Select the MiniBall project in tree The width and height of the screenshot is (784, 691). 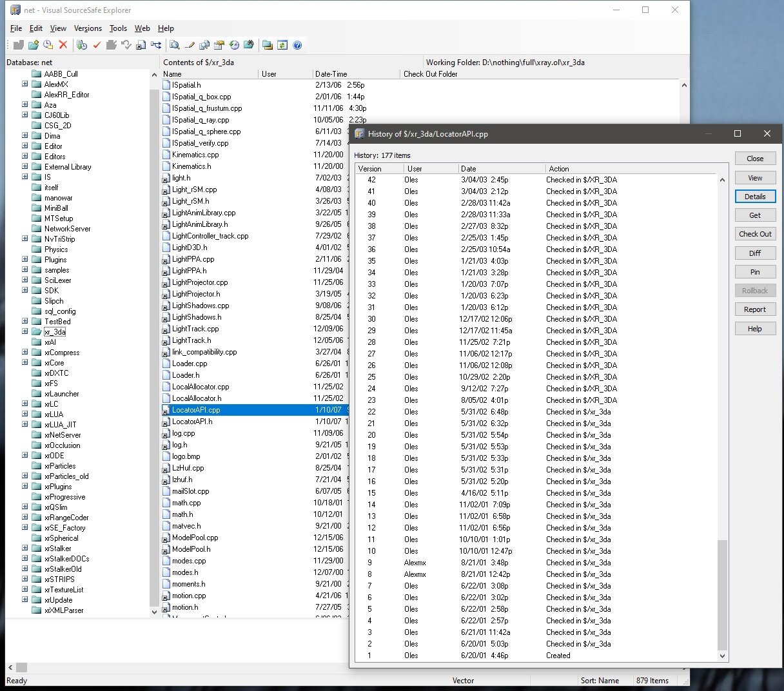pos(56,208)
